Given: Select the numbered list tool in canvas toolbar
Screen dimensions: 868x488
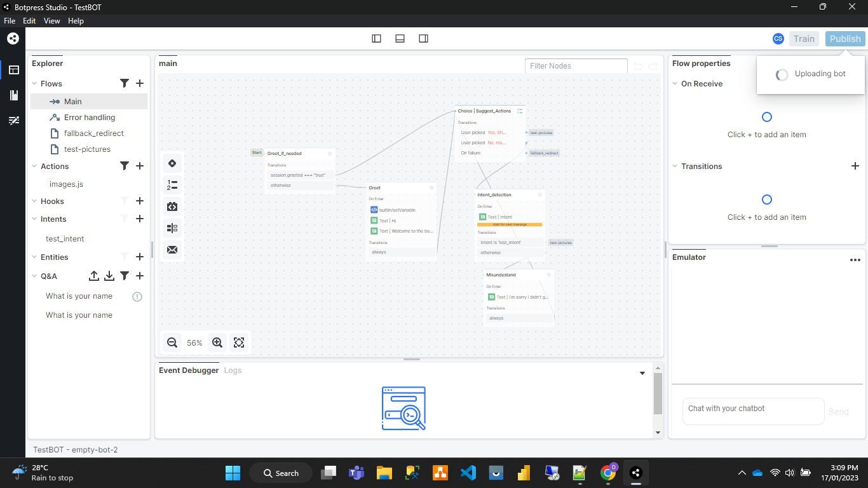Looking at the screenshot, I should tap(172, 185).
